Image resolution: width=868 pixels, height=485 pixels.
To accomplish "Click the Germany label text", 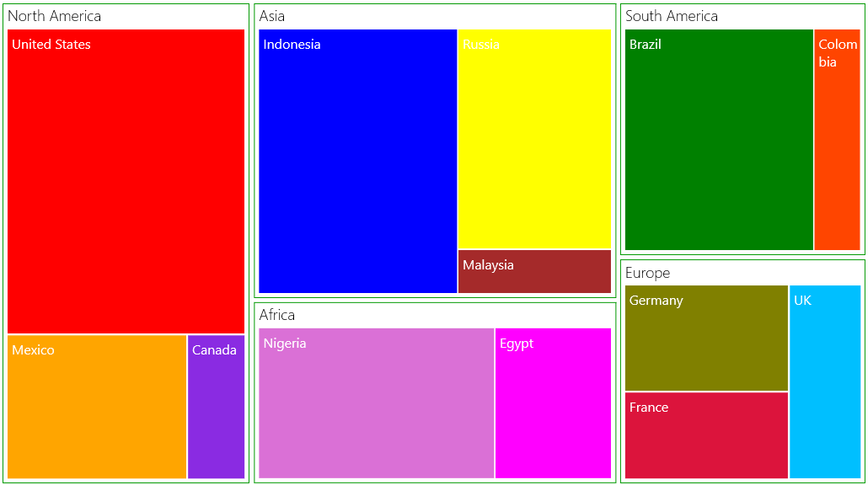I will coord(656,301).
